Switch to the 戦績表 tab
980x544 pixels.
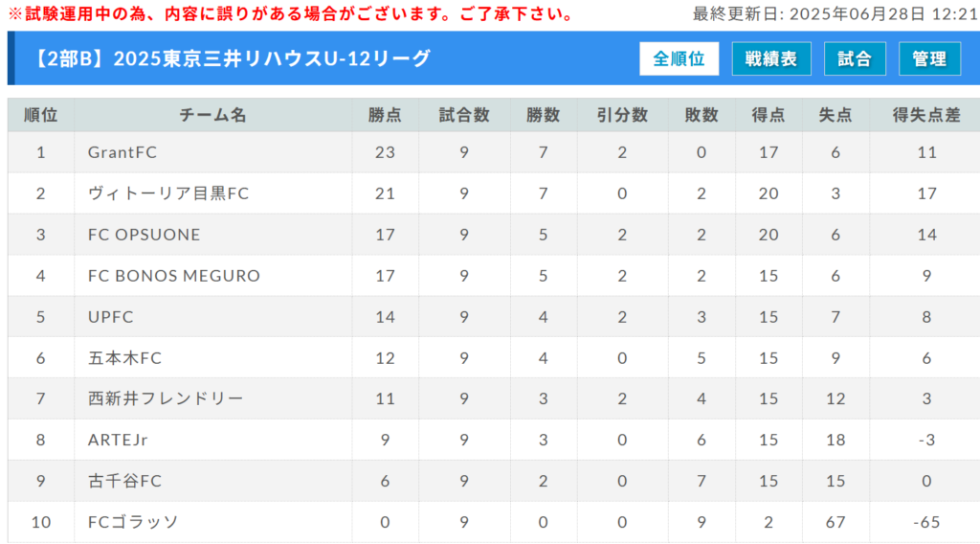pos(771,58)
